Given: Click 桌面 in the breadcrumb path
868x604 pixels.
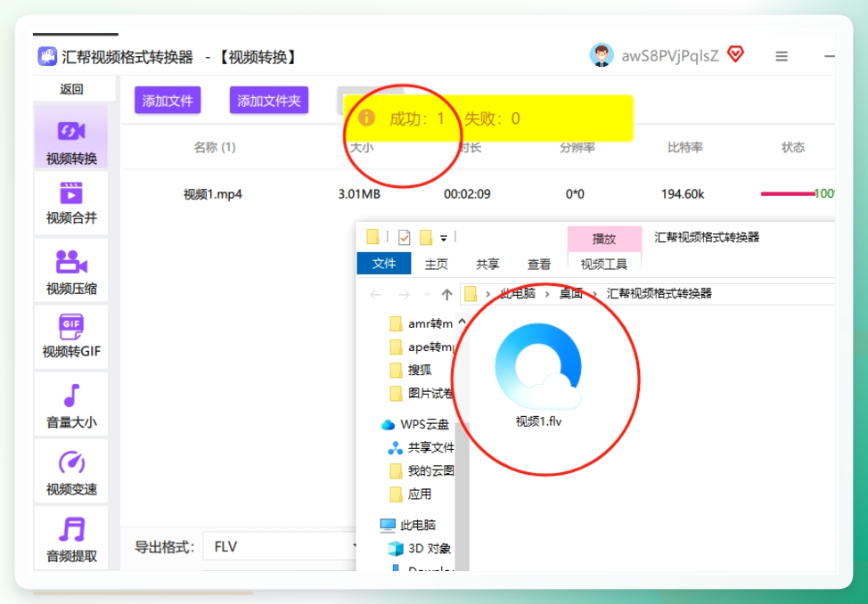Looking at the screenshot, I should 570,293.
